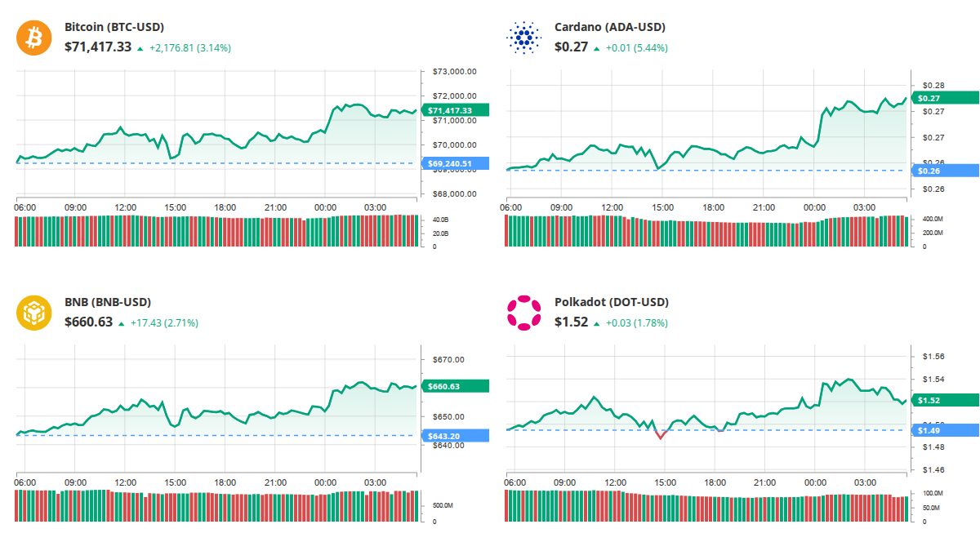Viewport: 980px width, 551px height.
Task: Click the pink Polkadot logo icon
Action: (x=523, y=313)
